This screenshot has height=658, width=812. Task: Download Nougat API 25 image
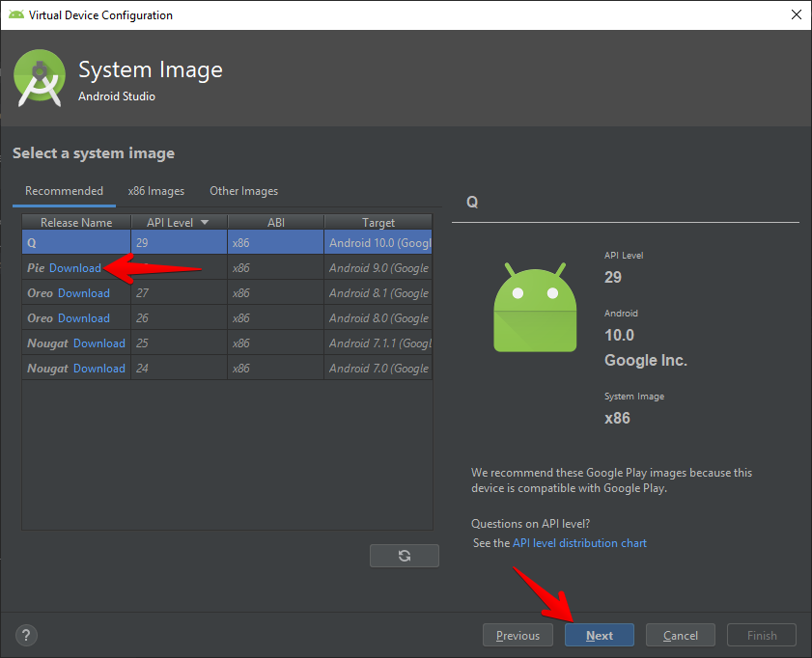pos(99,343)
